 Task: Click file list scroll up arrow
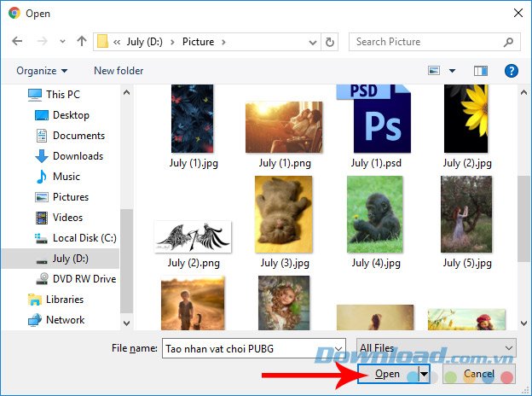523,92
